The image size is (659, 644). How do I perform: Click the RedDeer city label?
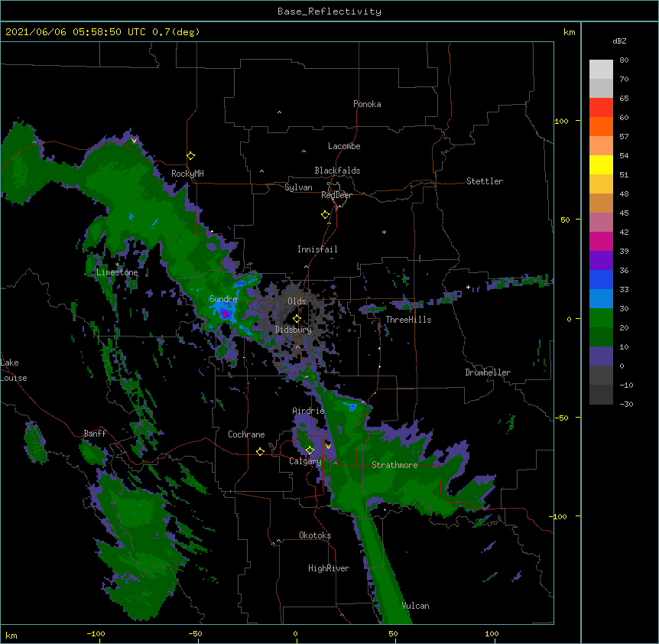click(336, 195)
